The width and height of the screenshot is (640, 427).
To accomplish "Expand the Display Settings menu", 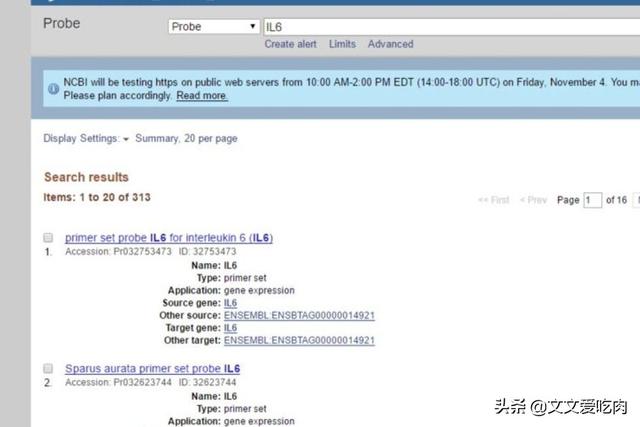I will coord(86,138).
